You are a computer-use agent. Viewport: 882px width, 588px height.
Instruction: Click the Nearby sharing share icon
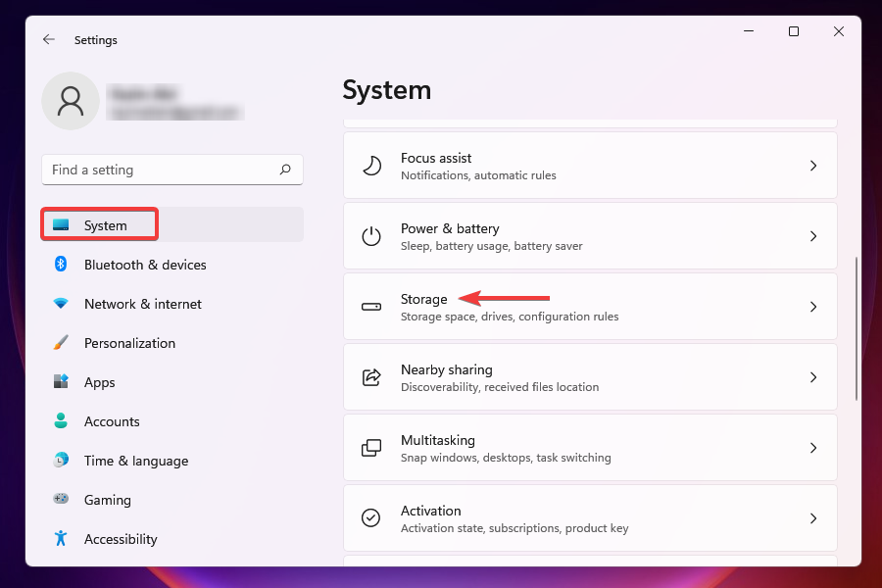(371, 377)
